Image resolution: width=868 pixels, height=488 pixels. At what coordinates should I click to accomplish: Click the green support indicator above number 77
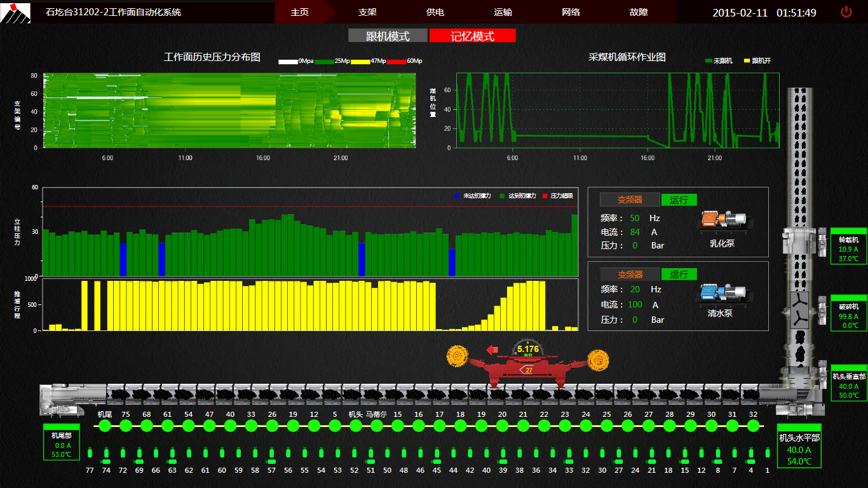90,452
